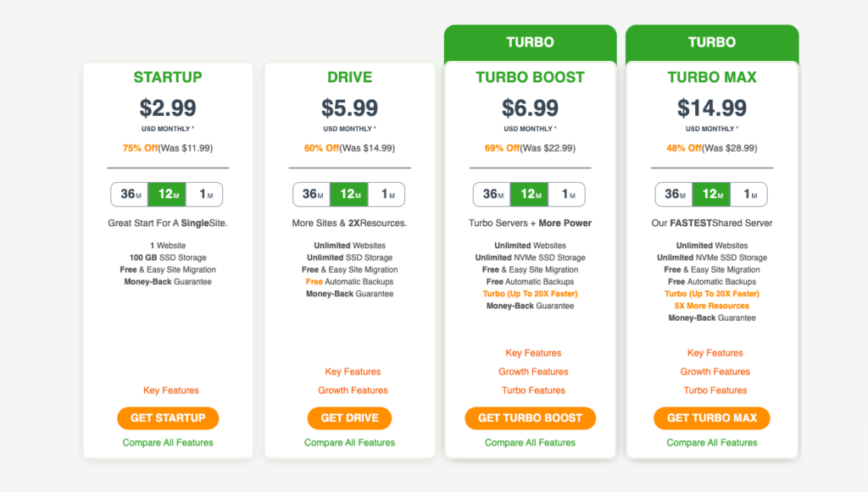
Task: Select 12-month term on Turbo Max plan
Action: [x=712, y=195]
